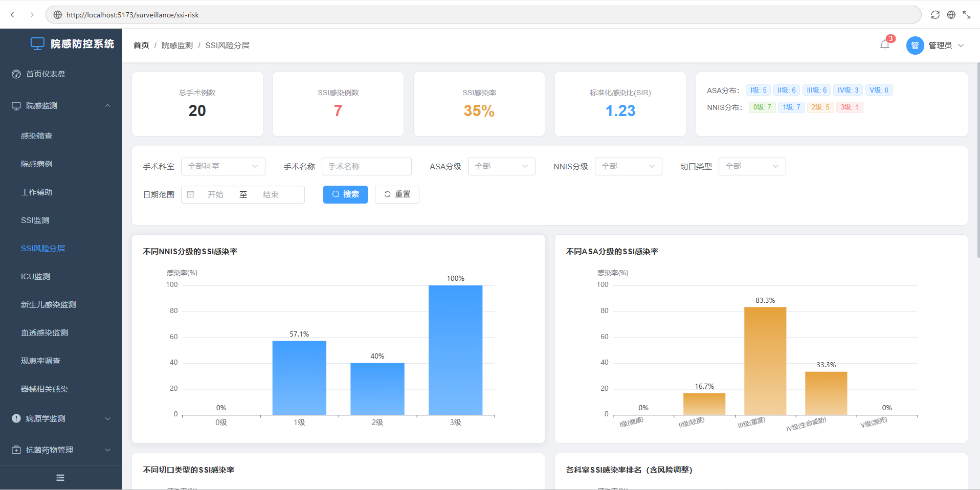Click the ASA V级: 0 tag
This screenshot has height=490, width=980.
(x=879, y=90)
